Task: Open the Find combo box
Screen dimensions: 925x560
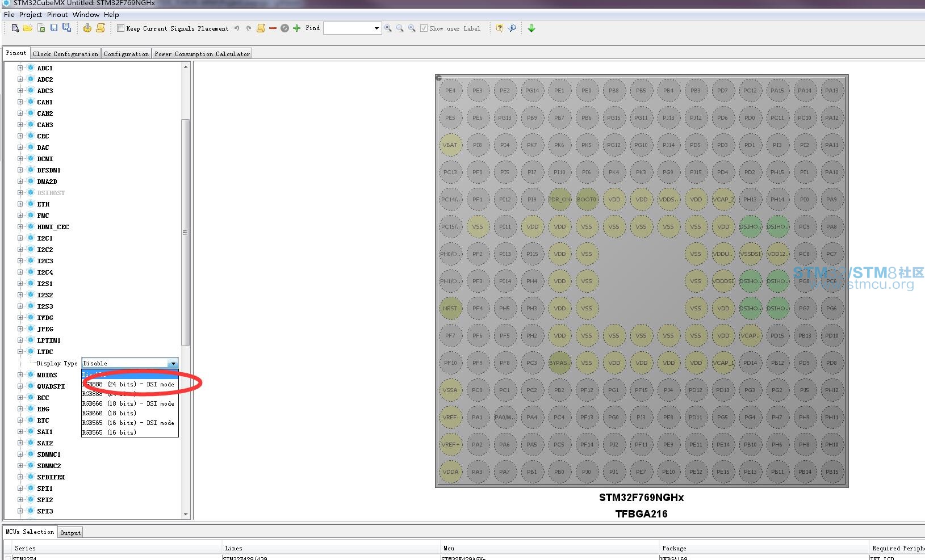Action: pyautogui.click(x=352, y=28)
